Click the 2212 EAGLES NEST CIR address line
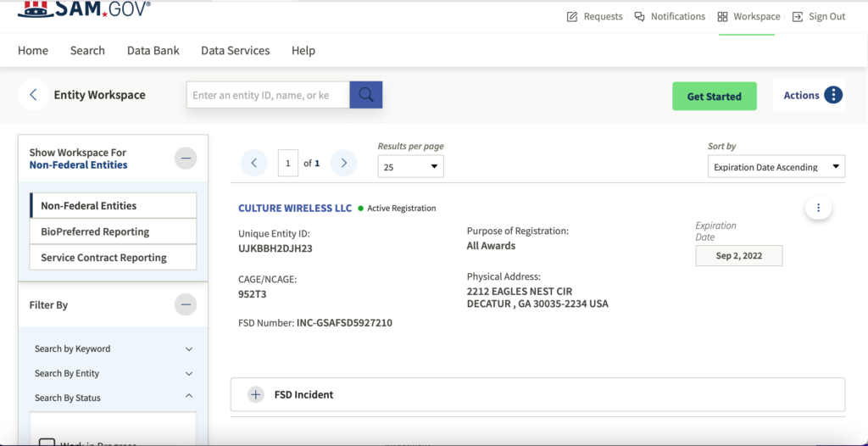 [520, 292]
